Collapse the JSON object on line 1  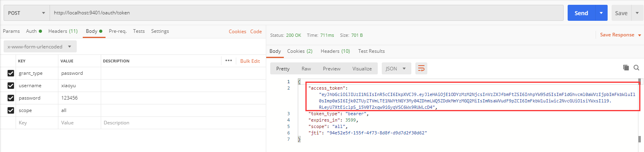299,82
